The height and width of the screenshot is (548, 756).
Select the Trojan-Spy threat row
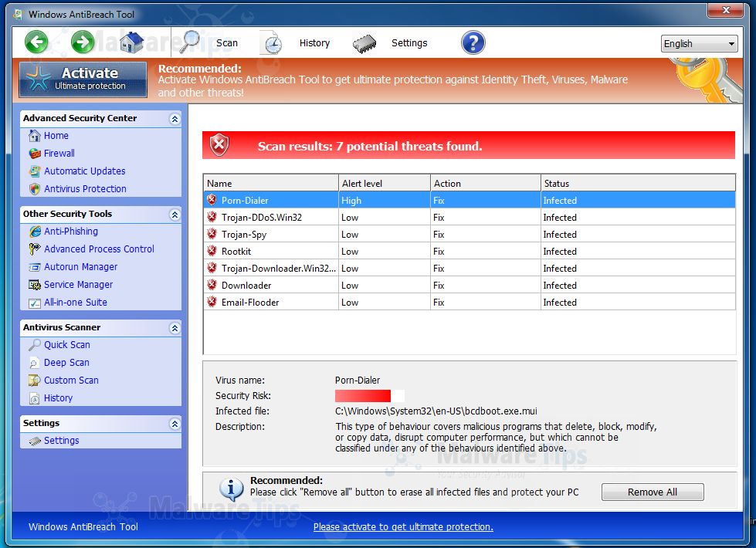tap(244, 235)
